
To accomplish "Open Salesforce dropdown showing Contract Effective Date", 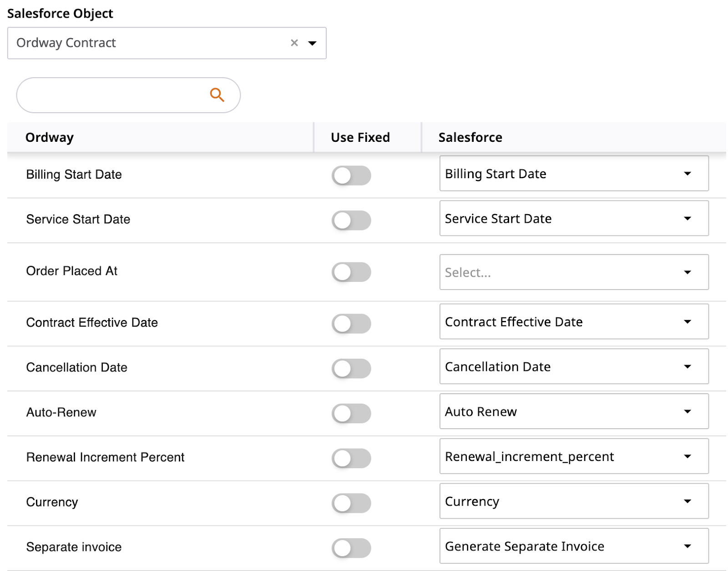I will coord(574,321).
